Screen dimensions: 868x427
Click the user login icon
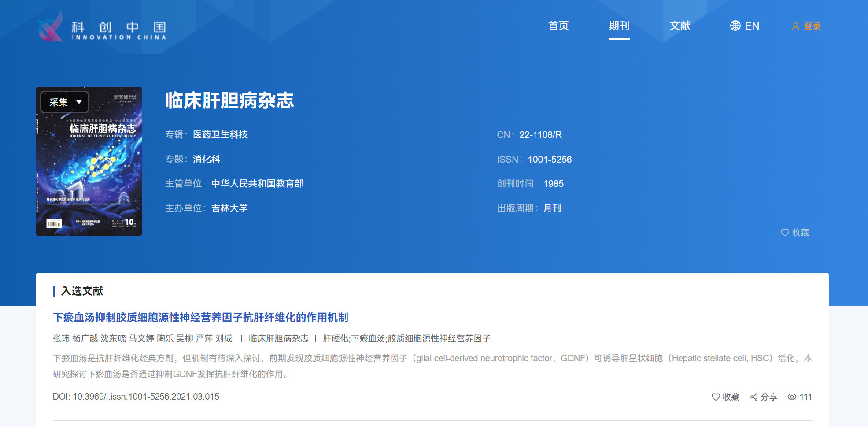click(795, 26)
